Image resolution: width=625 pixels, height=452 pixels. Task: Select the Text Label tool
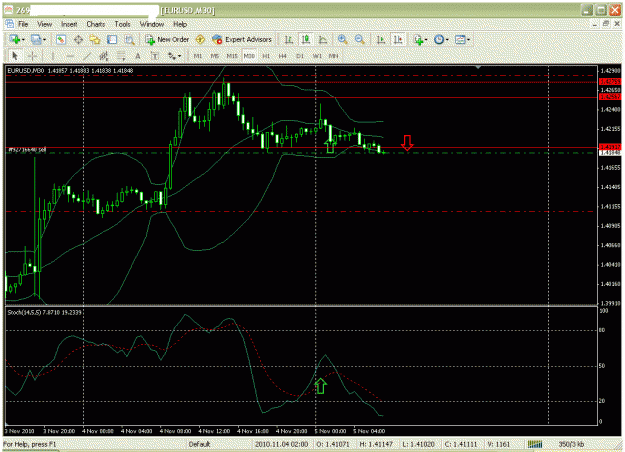pyautogui.click(x=155, y=56)
